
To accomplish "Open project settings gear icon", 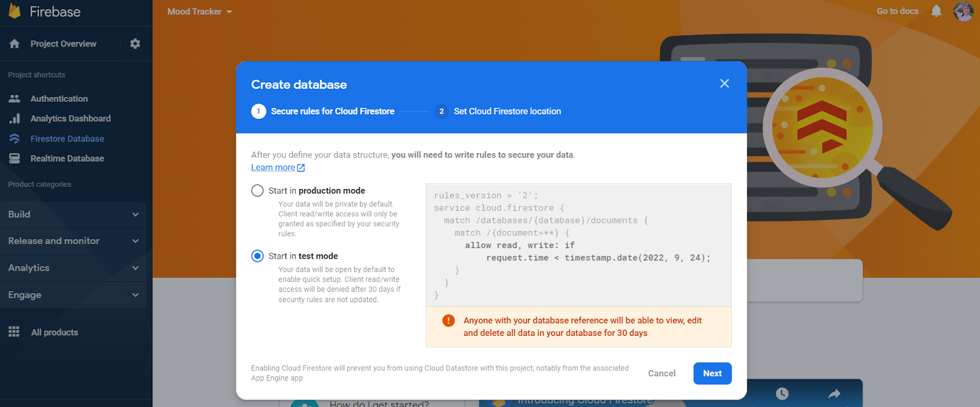I will coord(135,44).
